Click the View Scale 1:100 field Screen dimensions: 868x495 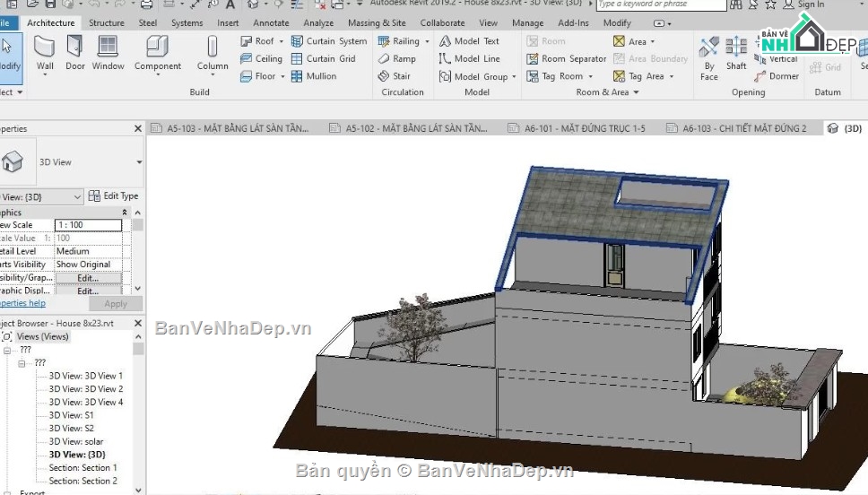point(88,225)
